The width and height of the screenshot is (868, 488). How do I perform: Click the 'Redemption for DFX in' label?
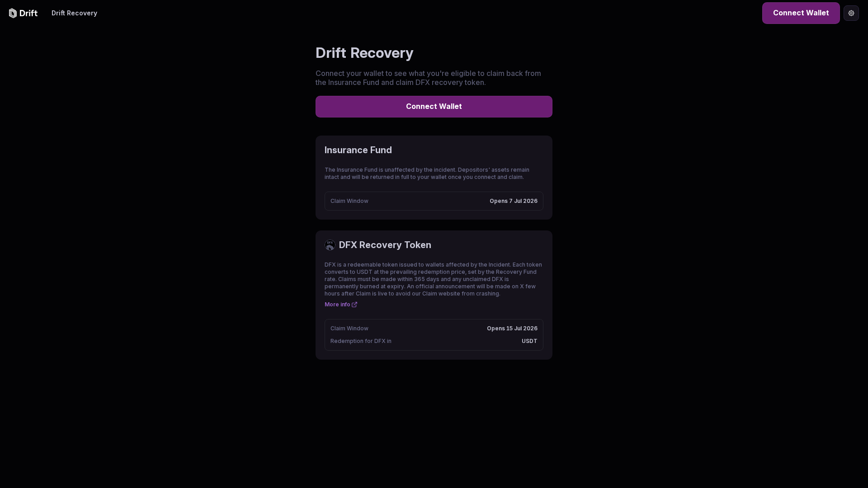[361, 341]
